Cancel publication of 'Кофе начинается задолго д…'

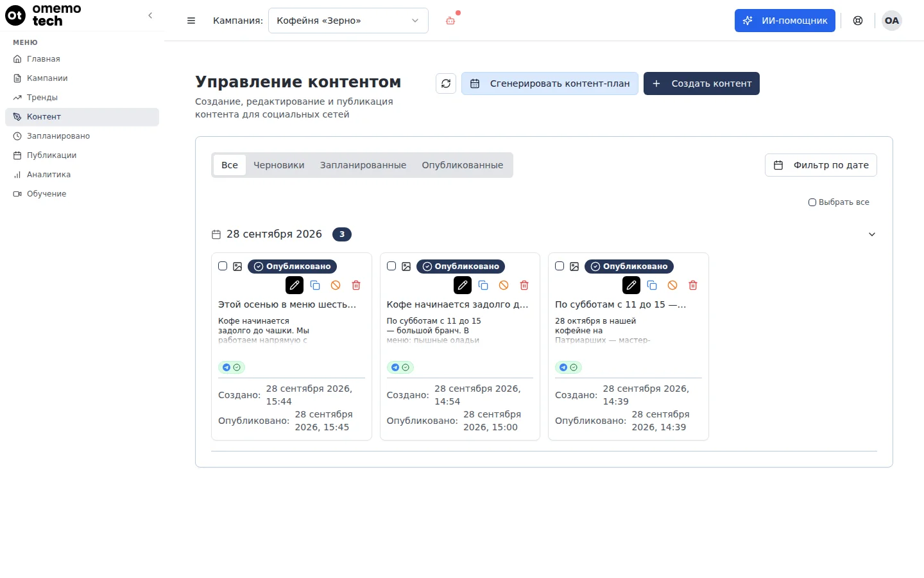504,285
